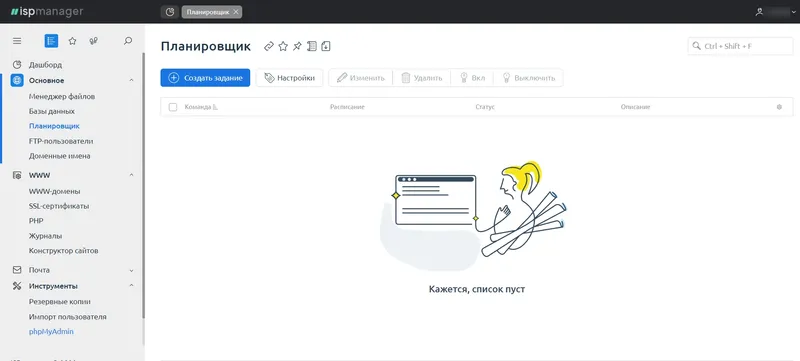Click the Выключить button

coord(529,78)
